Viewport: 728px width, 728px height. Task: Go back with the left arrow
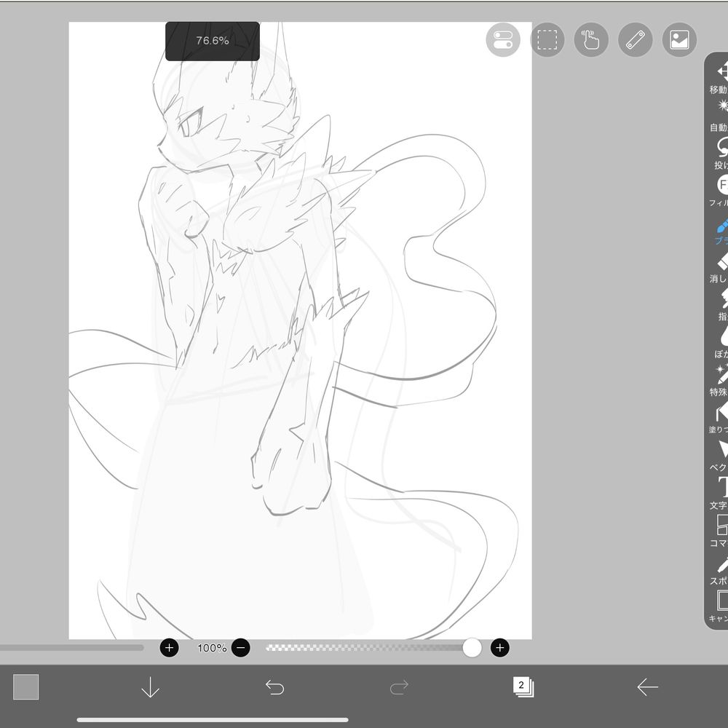pos(647,687)
